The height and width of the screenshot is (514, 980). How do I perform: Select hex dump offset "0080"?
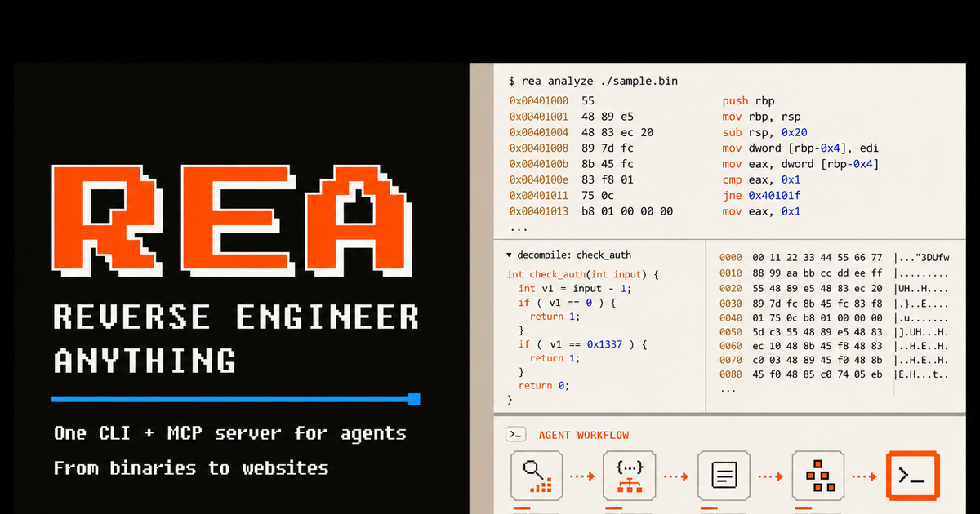pos(731,375)
